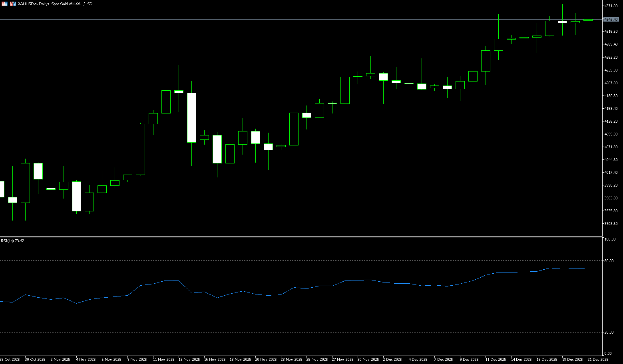Click the 4371.00 price scale label
Screen dimensions: 623x364
click(611, 6)
